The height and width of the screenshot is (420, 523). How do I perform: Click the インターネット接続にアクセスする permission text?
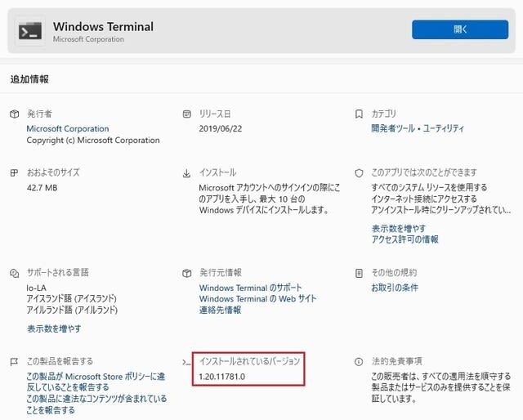[x=424, y=199]
